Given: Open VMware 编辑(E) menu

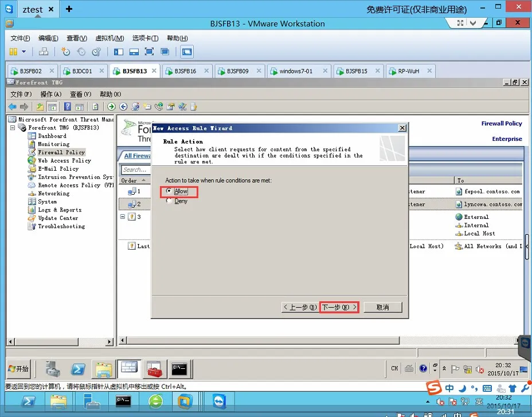Looking at the screenshot, I should tap(48, 38).
